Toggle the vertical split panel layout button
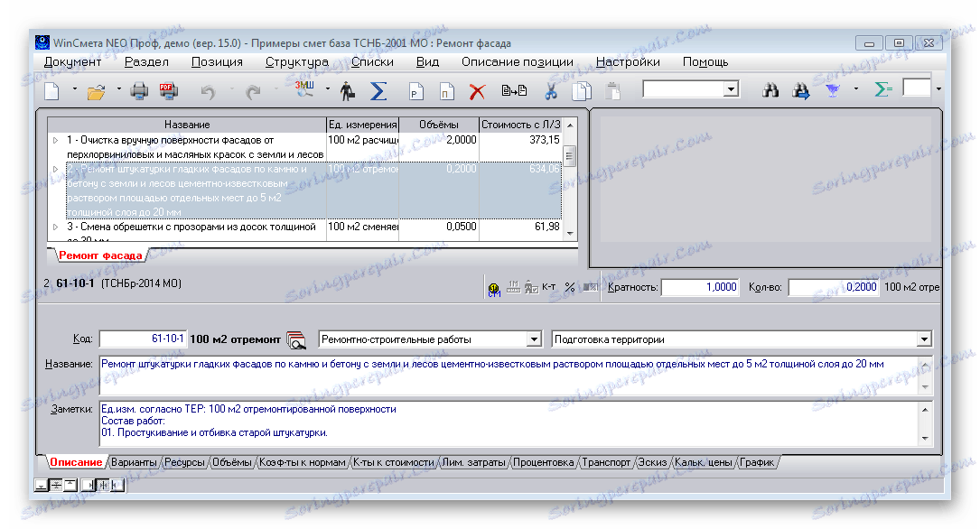This screenshot has width=980, height=529. click(103, 485)
